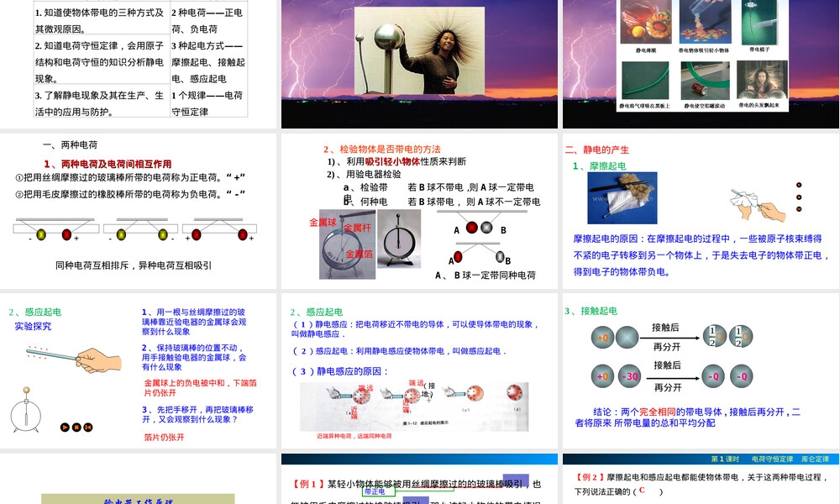This screenshot has height=504, width=840.
Task: Click the play icon on the 实验探究 slide
Action: point(65,427)
